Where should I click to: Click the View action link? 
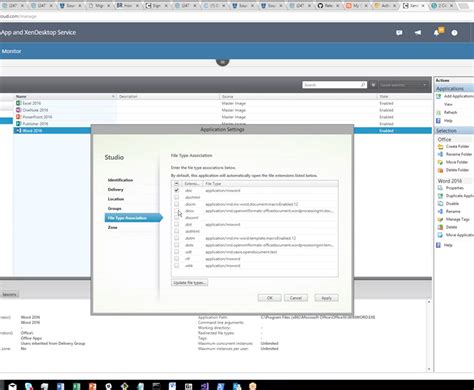tap(448, 104)
